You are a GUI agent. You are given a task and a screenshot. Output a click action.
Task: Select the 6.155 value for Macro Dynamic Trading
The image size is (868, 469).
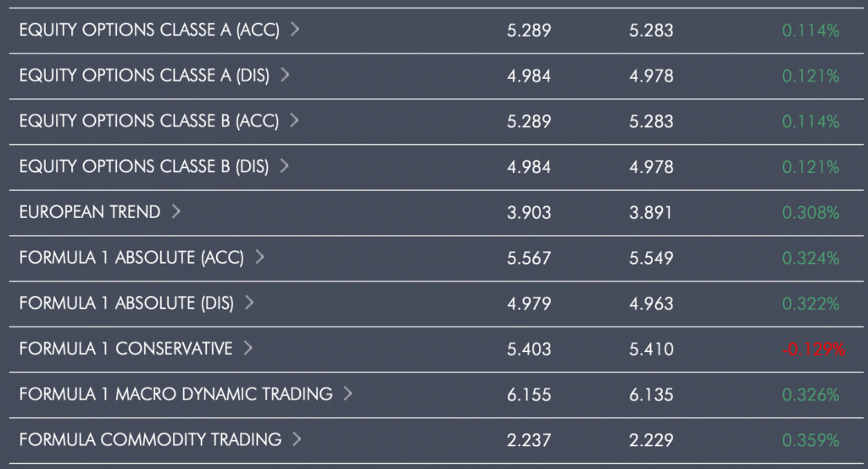[529, 395]
